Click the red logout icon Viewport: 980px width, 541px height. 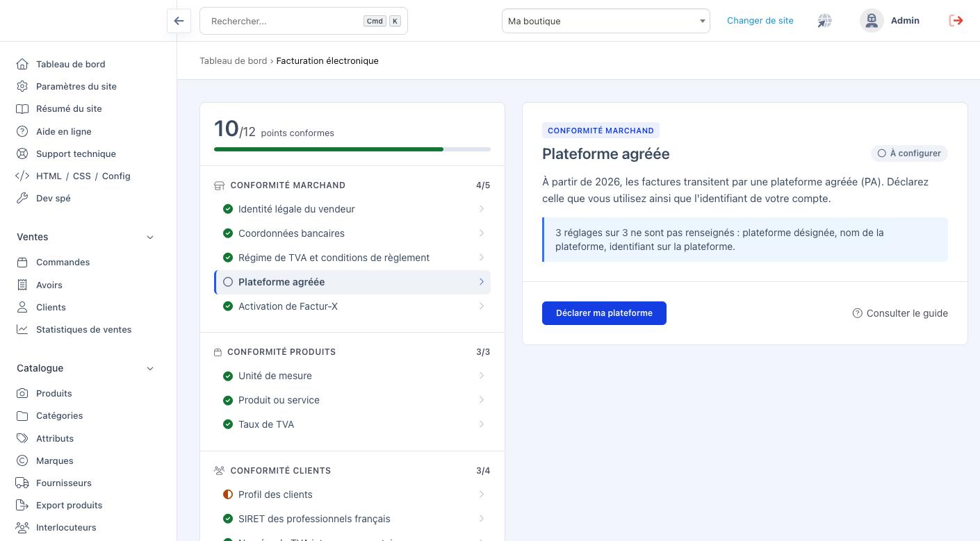click(956, 21)
